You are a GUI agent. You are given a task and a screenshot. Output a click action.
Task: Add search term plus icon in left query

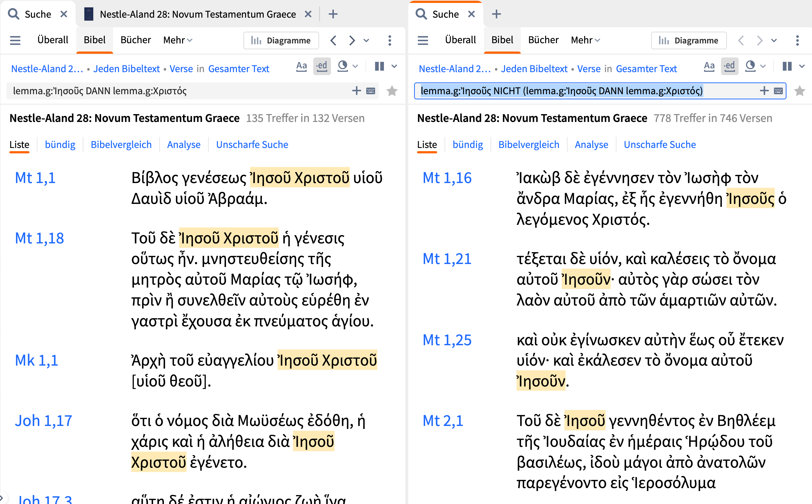click(356, 91)
